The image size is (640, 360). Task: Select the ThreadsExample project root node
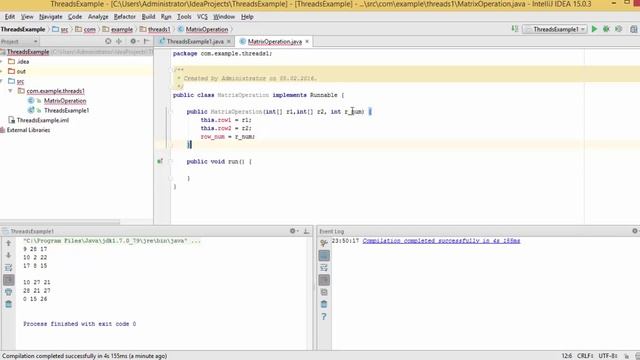(28, 52)
